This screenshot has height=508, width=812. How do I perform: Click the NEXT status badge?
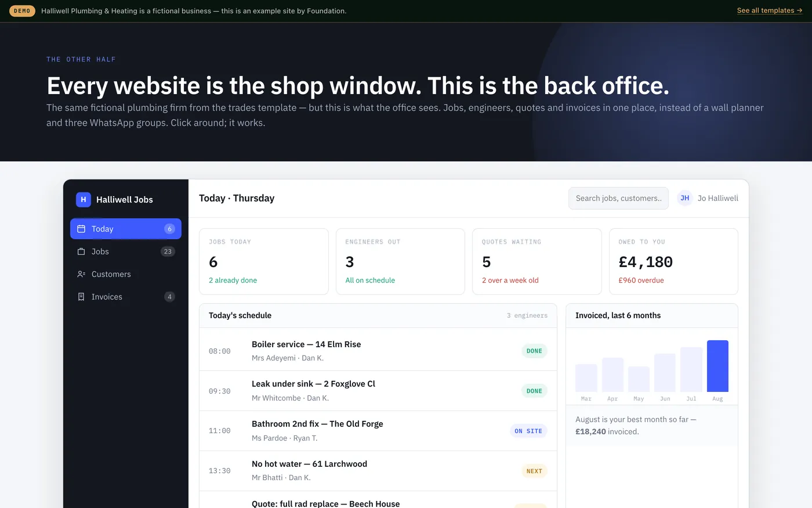point(534,471)
